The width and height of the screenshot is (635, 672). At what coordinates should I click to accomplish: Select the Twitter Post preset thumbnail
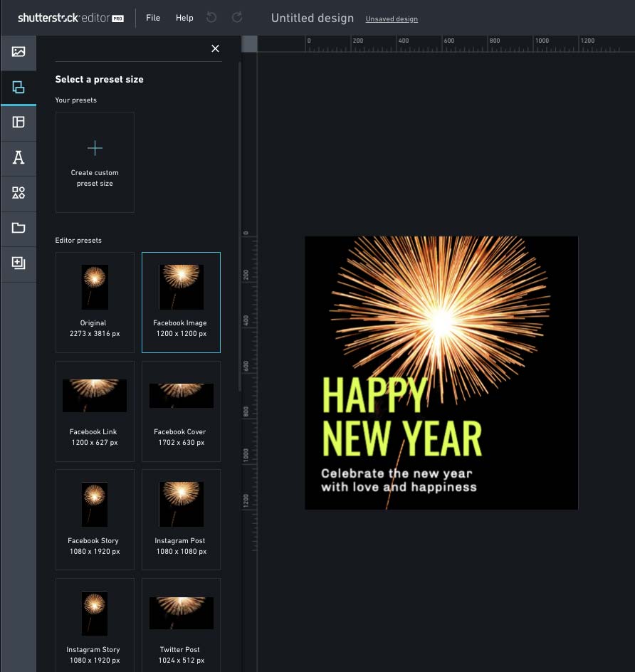tap(181, 613)
